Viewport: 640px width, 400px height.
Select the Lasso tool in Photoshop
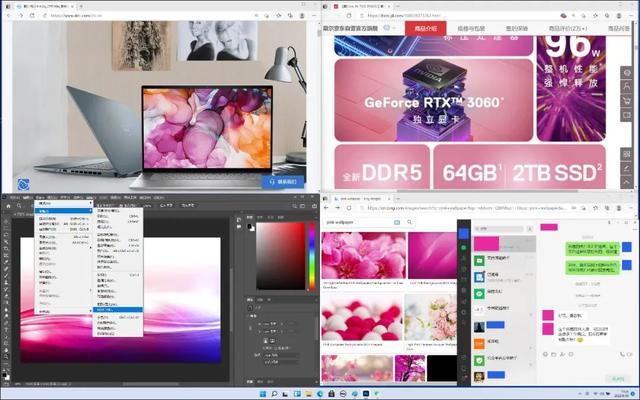pos(6,235)
